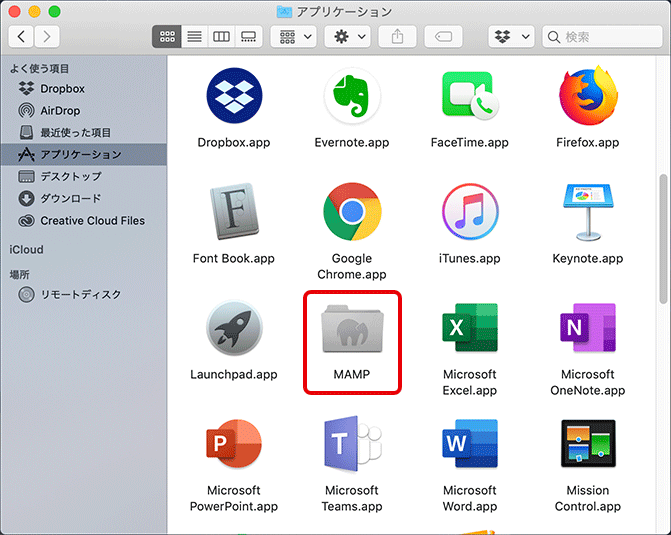Open the Dropbox.app icon

(x=234, y=95)
